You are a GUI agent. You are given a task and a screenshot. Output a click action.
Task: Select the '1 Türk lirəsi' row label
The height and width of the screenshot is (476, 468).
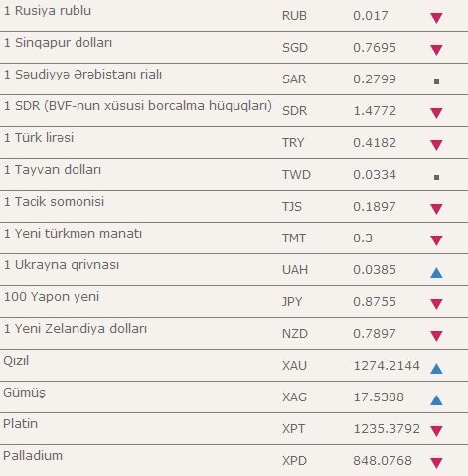(39, 138)
